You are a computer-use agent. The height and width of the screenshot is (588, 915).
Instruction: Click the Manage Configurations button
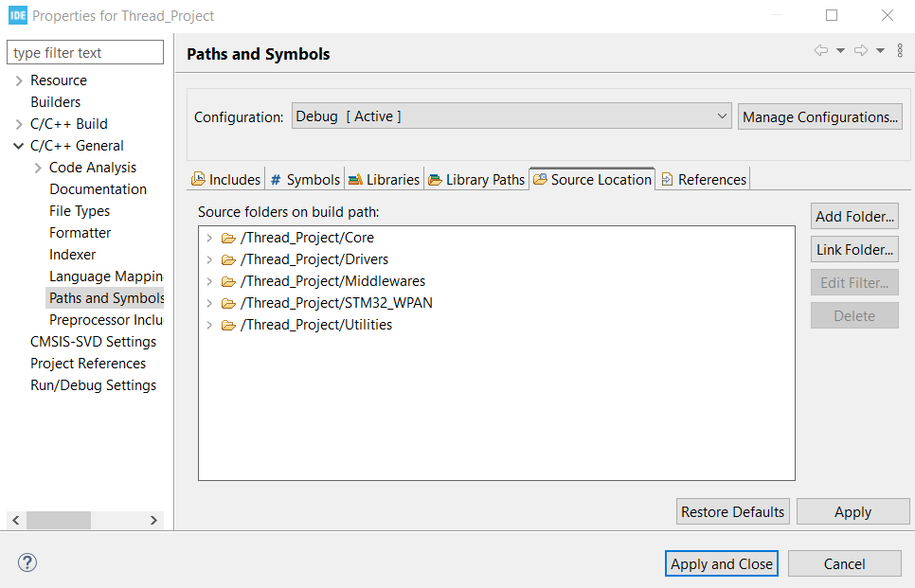820,116
